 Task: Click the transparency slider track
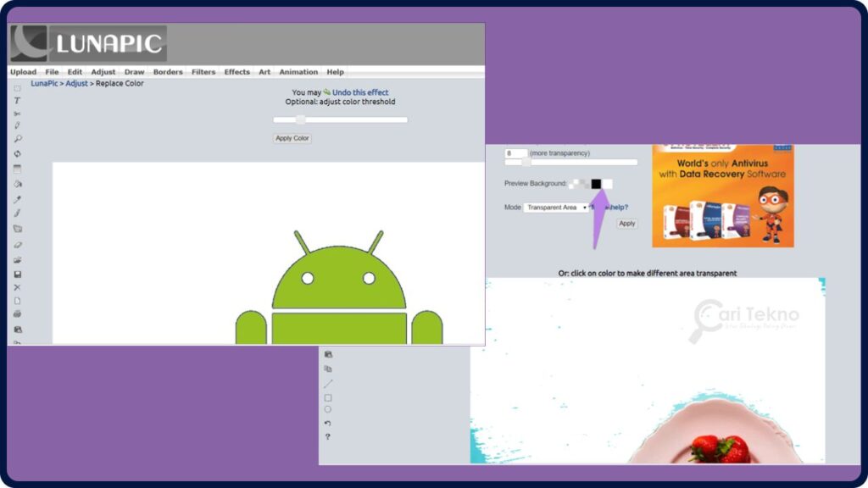[571, 162]
